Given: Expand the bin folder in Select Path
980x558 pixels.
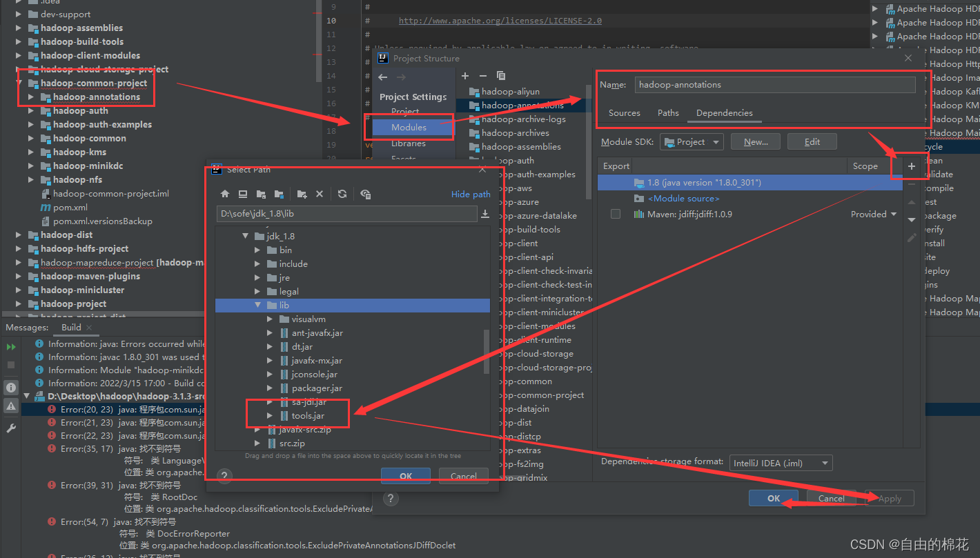Looking at the screenshot, I should pos(257,250).
